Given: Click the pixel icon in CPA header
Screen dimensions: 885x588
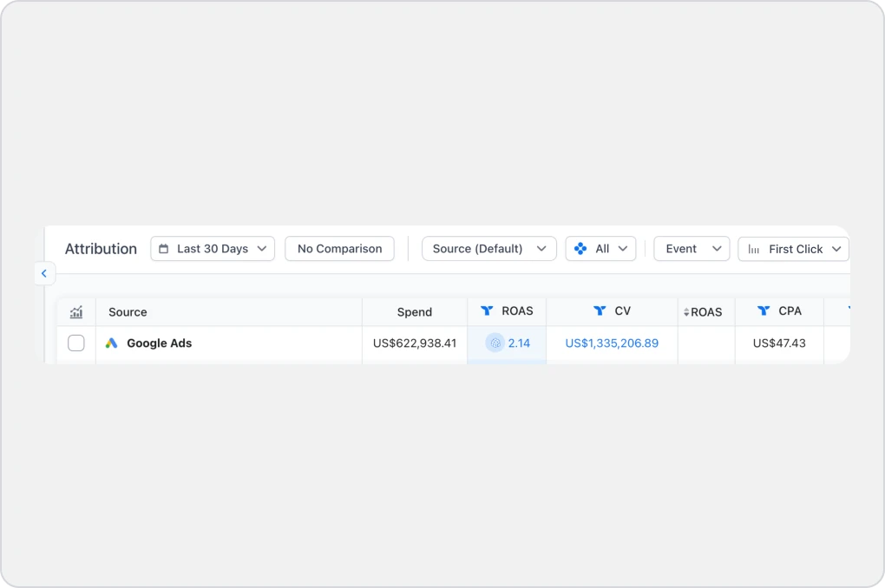Looking at the screenshot, I should click(x=764, y=310).
